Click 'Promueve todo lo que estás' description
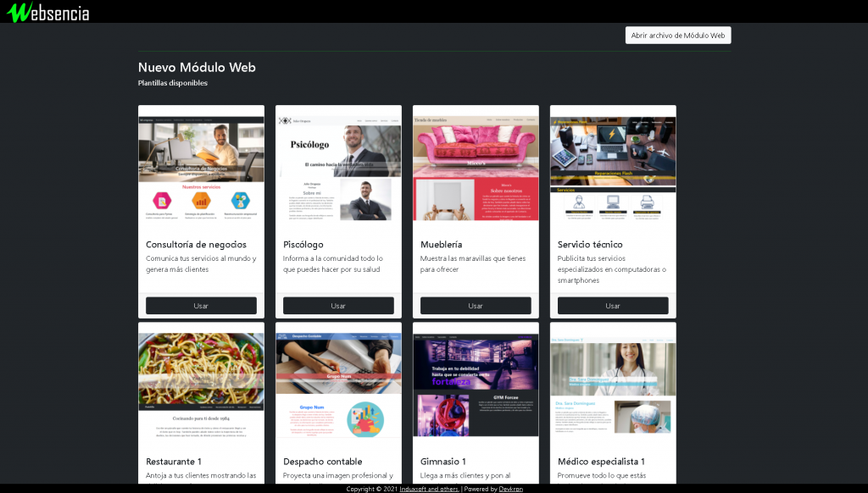This screenshot has width=868, height=493. 602,475
